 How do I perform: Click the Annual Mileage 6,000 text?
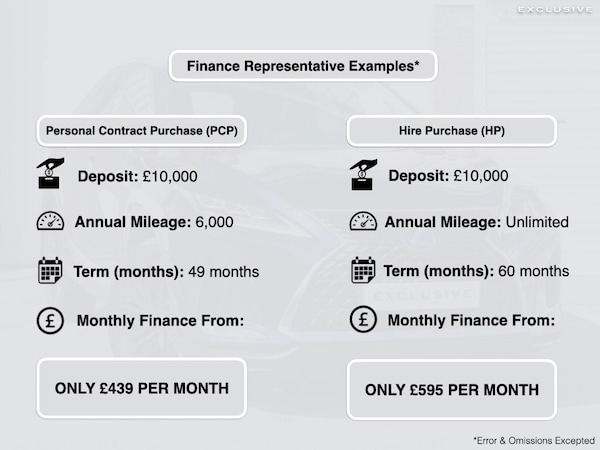tap(154, 222)
